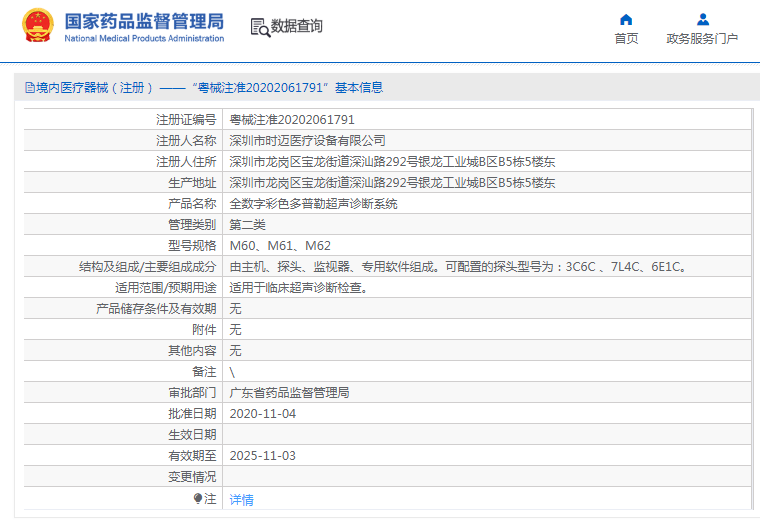Click the 首页 house icon
This screenshot has height=522, width=760.
626,19
